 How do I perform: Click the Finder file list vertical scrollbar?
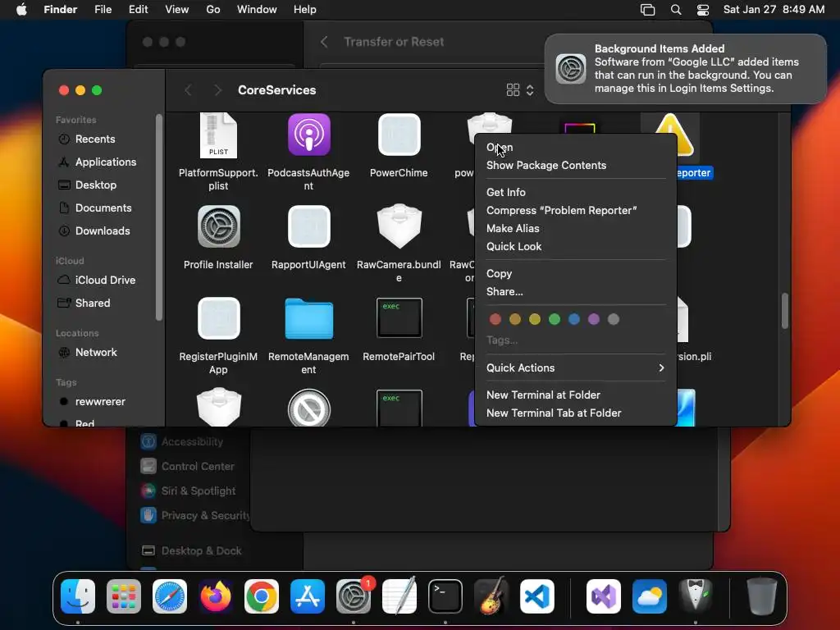pos(785,311)
